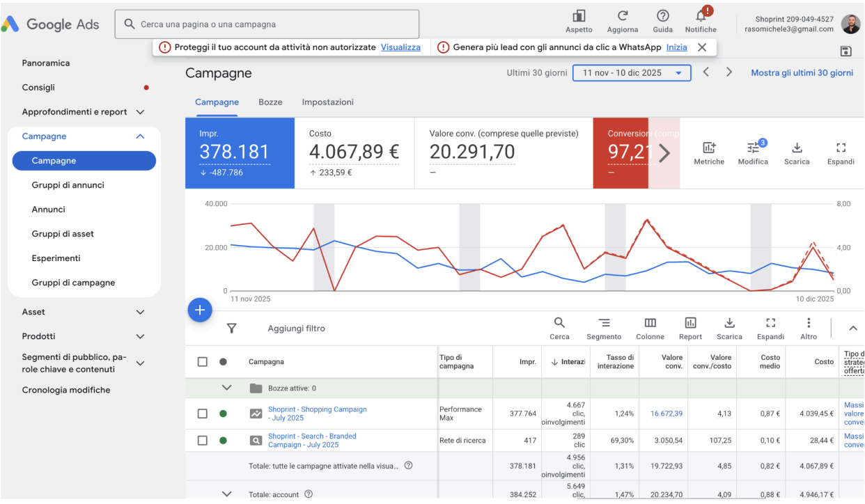Toggle the select-all checkbox in table header
This screenshot has width=865, height=504.
click(x=202, y=362)
